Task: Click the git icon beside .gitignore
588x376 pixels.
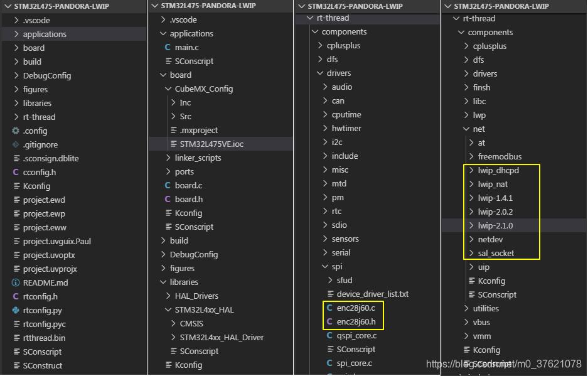Action: pos(16,144)
